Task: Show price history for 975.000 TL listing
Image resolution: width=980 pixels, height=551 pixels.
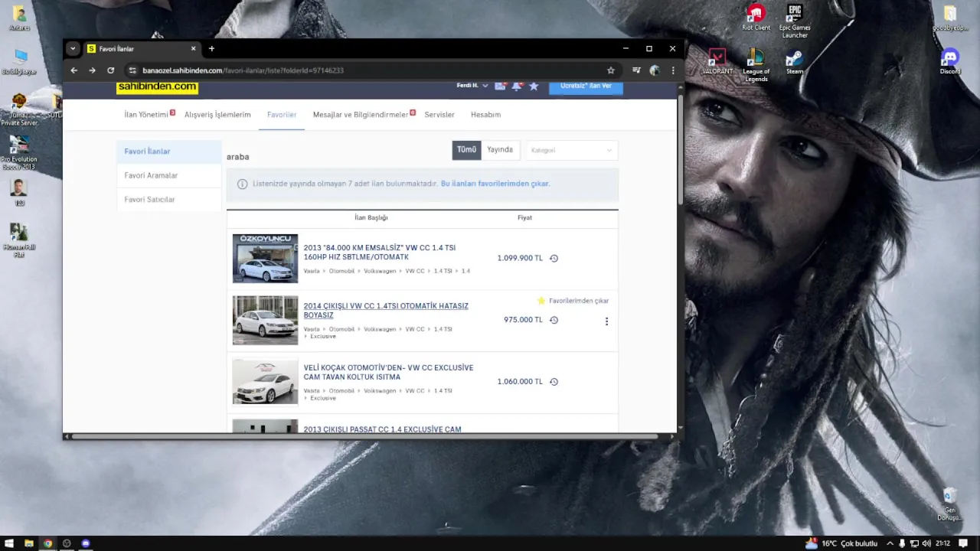Action: click(x=554, y=320)
